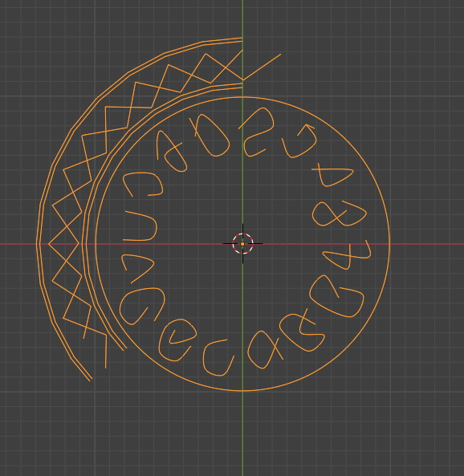Click the 3D cursor at the viewport center
The height and width of the screenshot is (476, 464).
pos(242,244)
